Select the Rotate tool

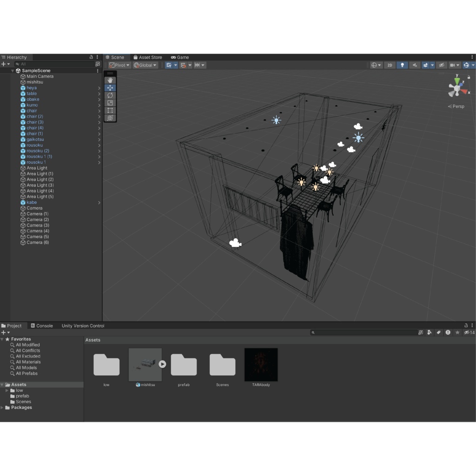pyautogui.click(x=110, y=95)
